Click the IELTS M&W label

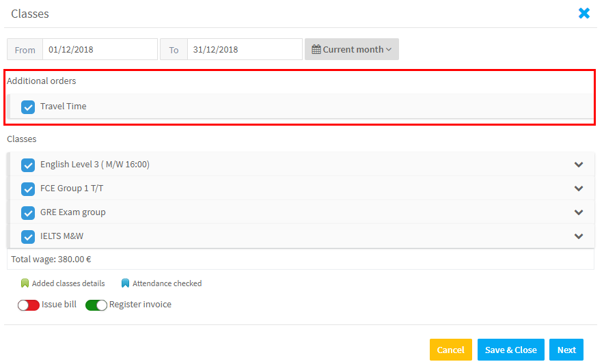[61, 236]
